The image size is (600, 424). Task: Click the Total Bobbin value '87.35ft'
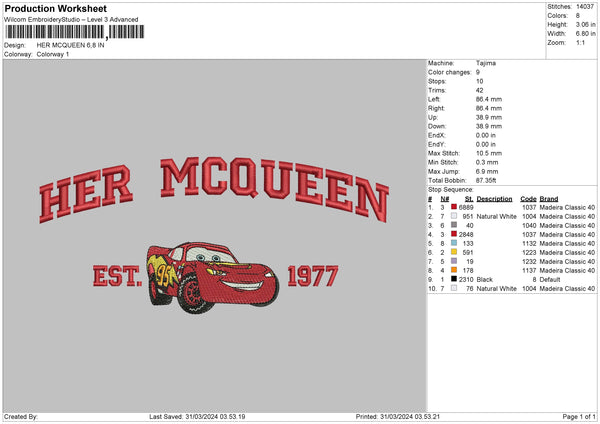click(x=486, y=180)
